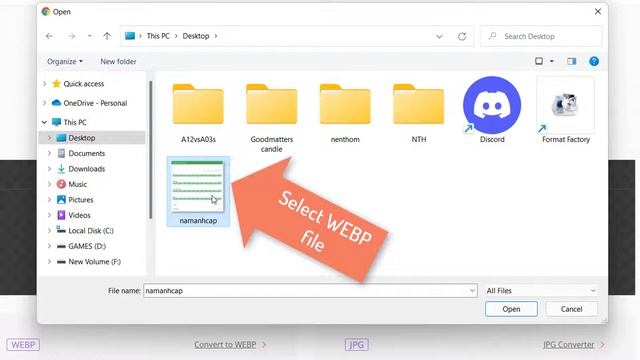Click the JPG badge on webpage
Viewport: 640px width, 360px height.
tap(357, 345)
